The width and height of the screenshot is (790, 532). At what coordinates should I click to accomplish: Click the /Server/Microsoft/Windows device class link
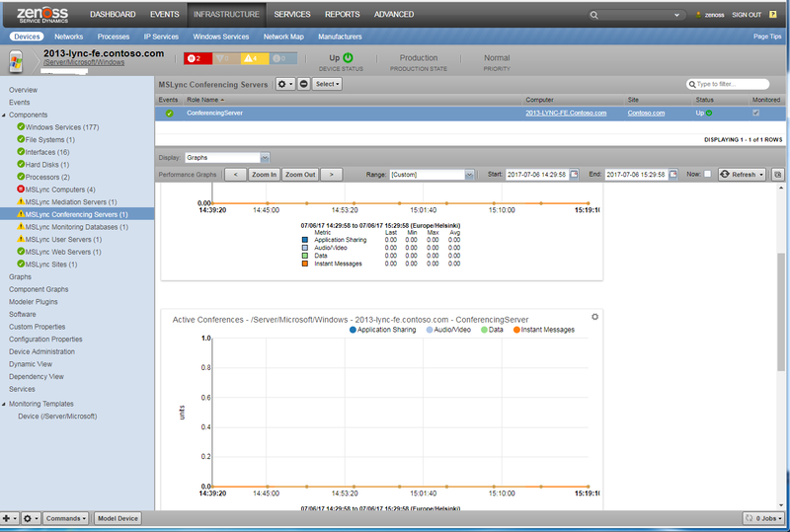coord(84,62)
